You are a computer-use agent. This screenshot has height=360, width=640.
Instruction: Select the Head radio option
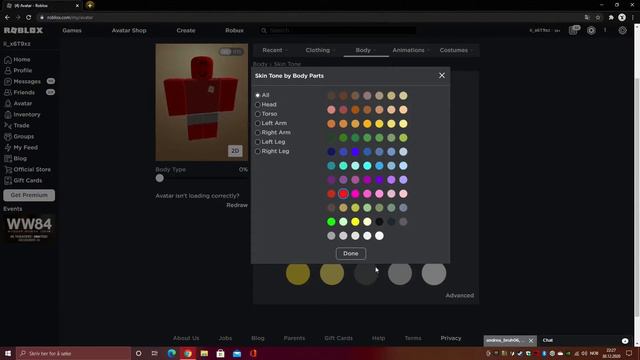(x=258, y=104)
